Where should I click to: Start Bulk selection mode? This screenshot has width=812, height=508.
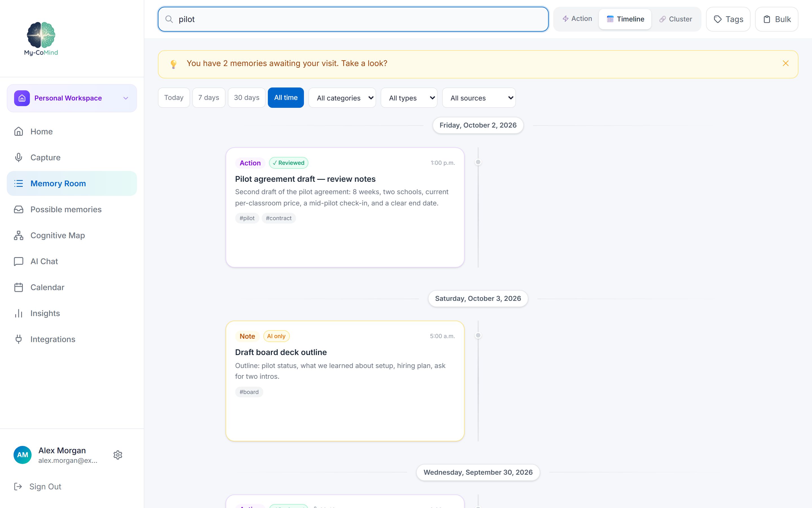(x=776, y=19)
